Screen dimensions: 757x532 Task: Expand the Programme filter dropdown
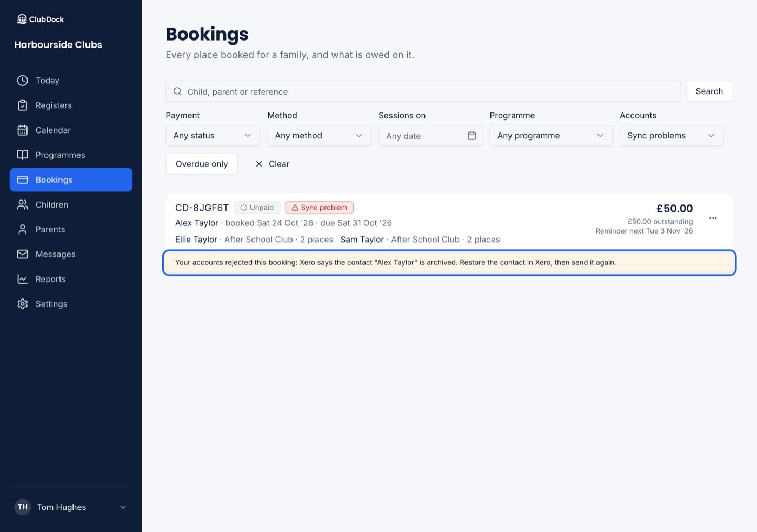[x=551, y=136]
